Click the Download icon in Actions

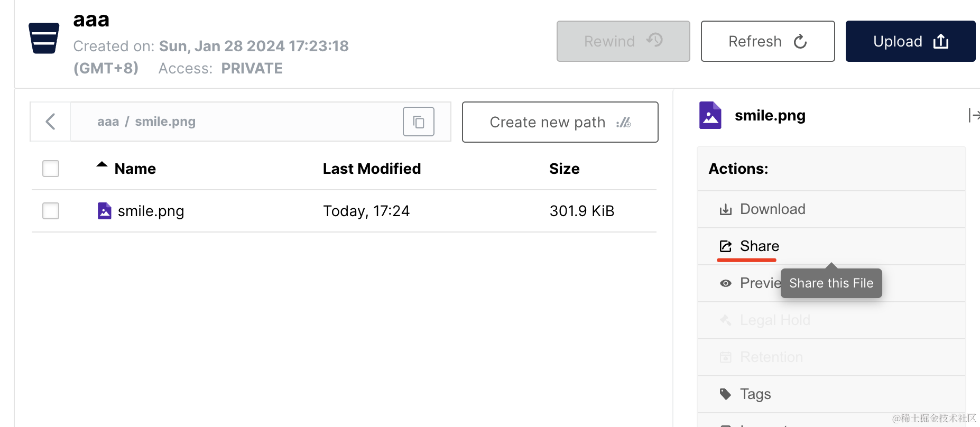click(x=726, y=210)
